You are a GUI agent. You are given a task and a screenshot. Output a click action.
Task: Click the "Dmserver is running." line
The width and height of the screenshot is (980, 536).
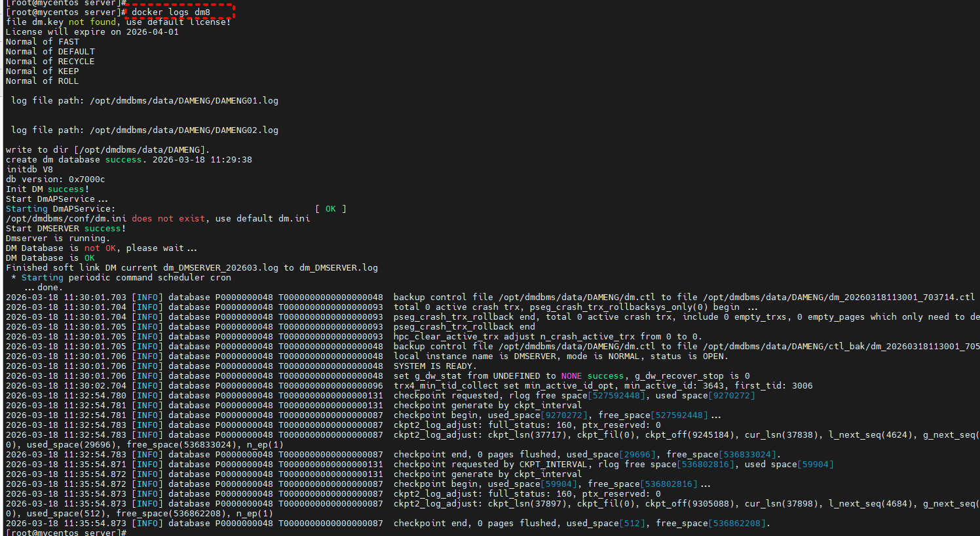click(58, 239)
